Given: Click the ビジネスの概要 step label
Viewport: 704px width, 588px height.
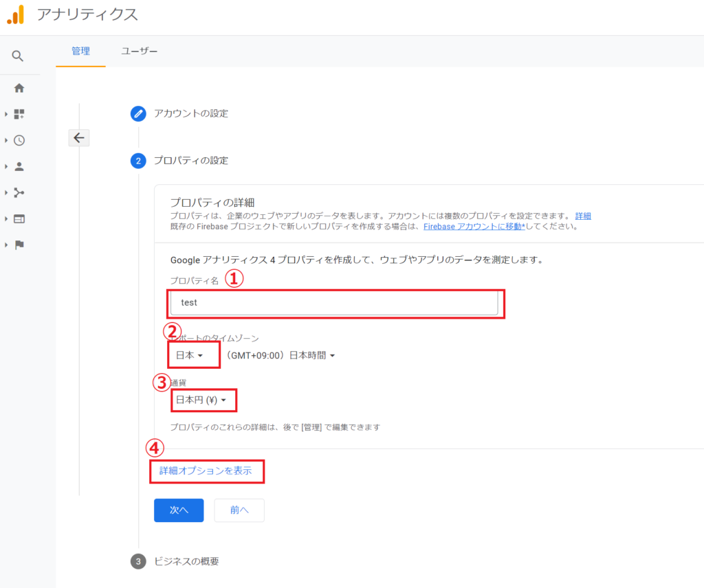Looking at the screenshot, I should pyautogui.click(x=186, y=561).
